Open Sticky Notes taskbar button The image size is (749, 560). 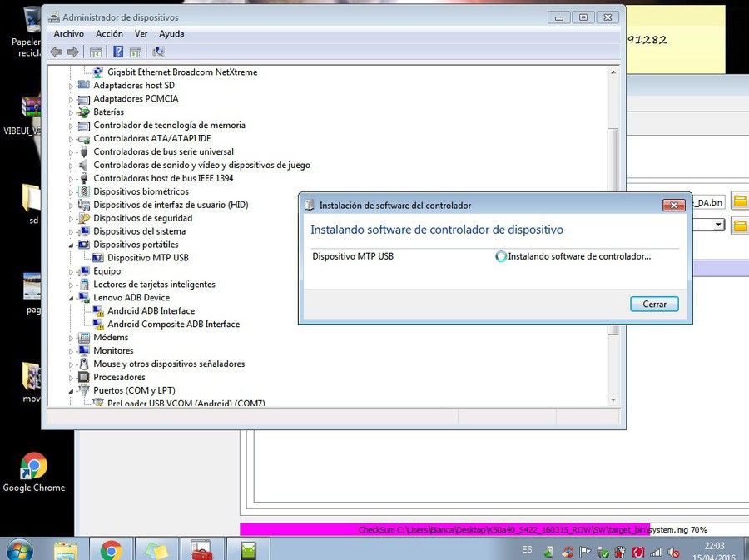[x=156, y=550]
